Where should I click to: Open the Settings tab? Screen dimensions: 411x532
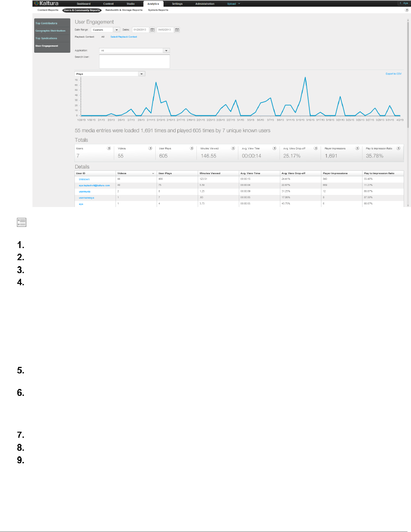pyautogui.click(x=177, y=3)
